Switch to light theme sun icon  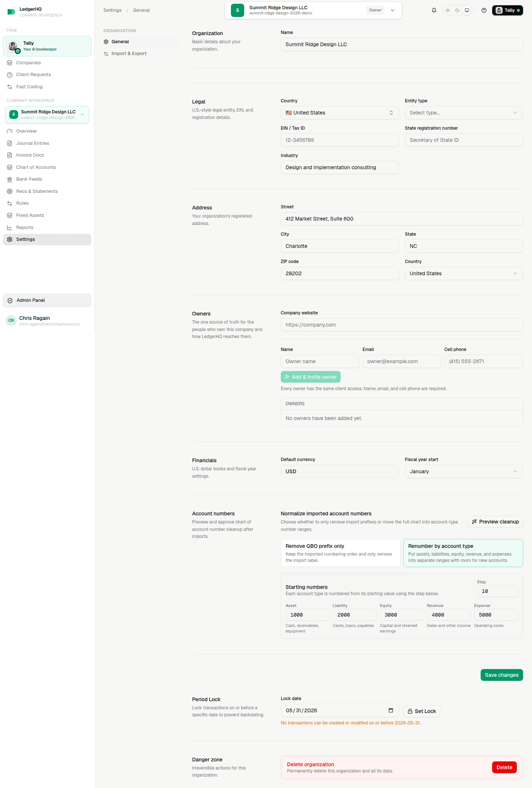click(x=448, y=10)
